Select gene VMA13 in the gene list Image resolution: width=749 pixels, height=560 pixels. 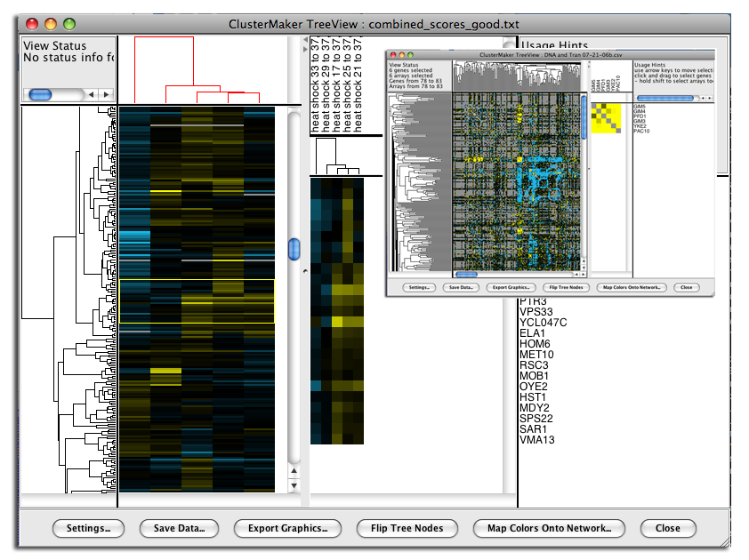536,440
